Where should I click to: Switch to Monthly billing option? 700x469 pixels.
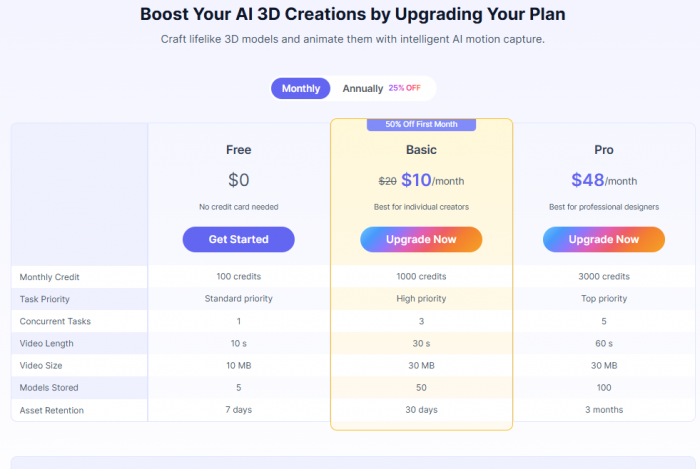click(301, 88)
